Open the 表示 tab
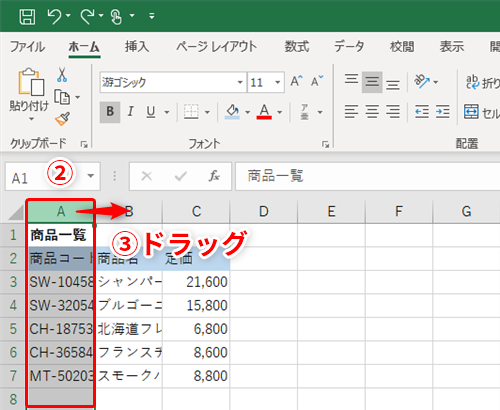 pyautogui.click(x=452, y=47)
